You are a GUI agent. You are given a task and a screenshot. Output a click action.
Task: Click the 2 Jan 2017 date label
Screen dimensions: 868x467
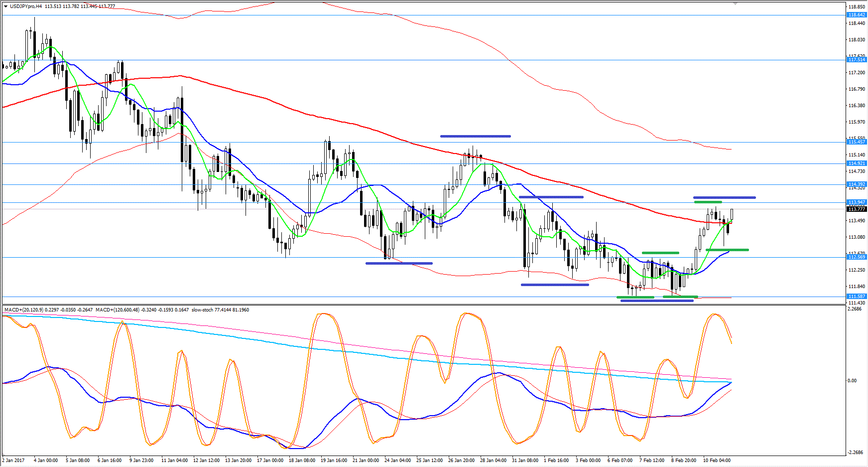pos(13,461)
